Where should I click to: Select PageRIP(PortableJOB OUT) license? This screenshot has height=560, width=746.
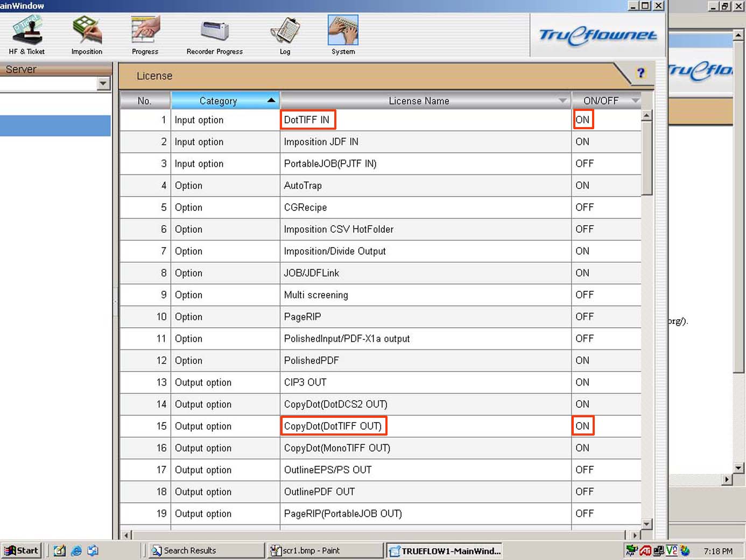pyautogui.click(x=343, y=514)
